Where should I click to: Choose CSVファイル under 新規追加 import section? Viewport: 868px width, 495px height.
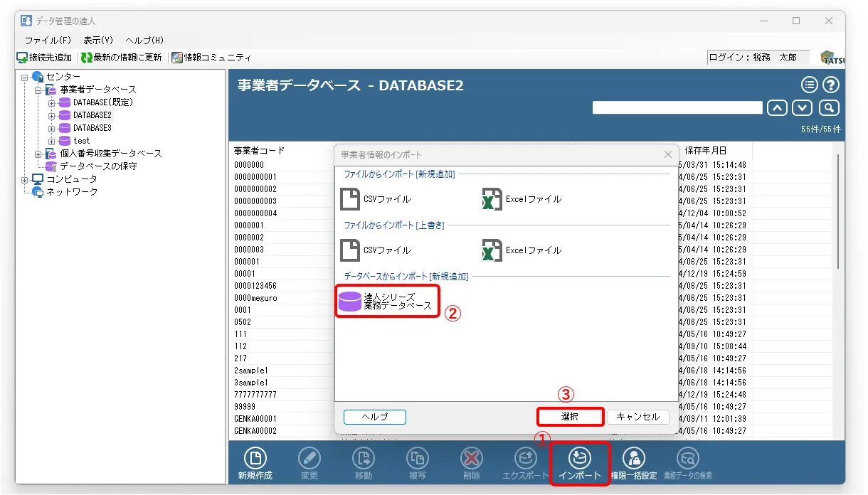point(376,200)
